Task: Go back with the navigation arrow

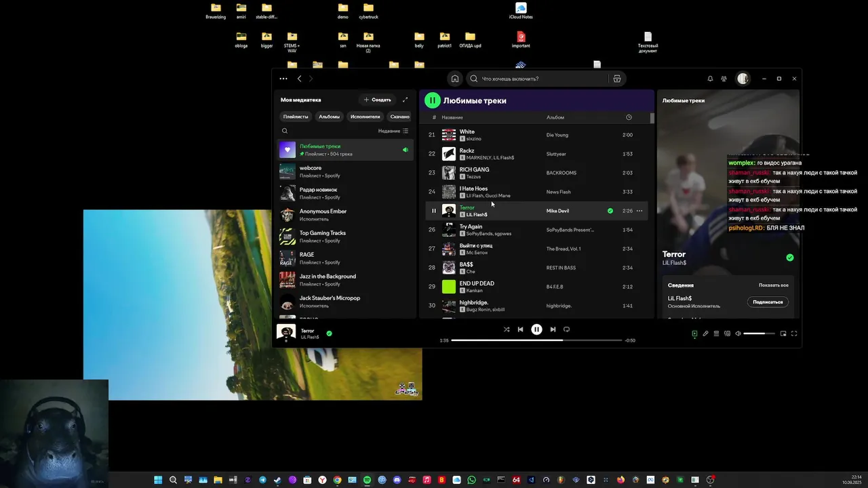Action: pos(299,79)
